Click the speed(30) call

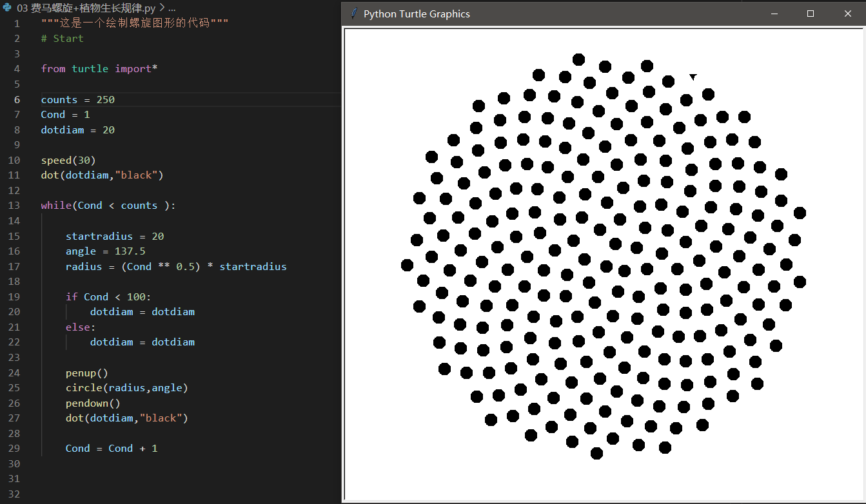pyautogui.click(x=68, y=160)
